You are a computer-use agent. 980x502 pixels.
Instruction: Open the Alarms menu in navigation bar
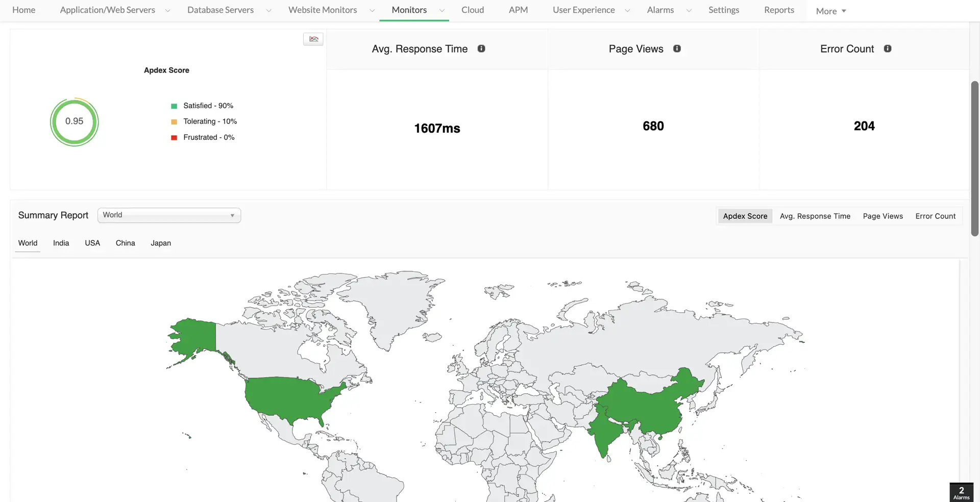tap(660, 10)
